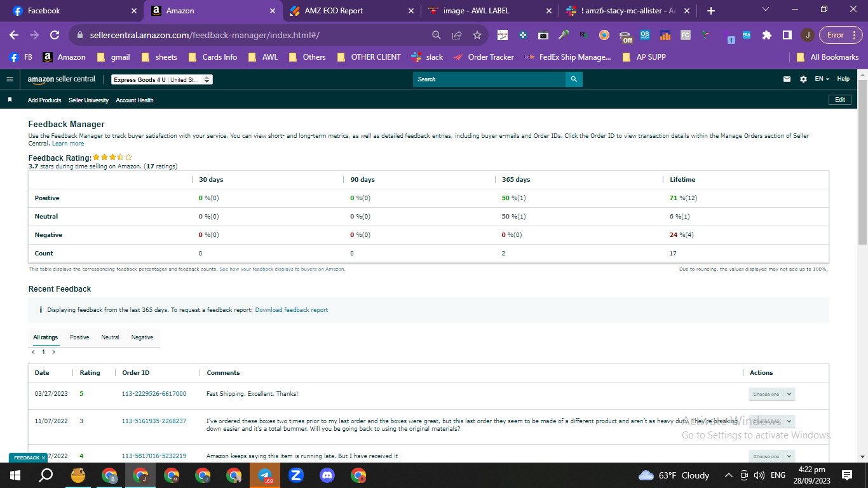
Task: Open order 113-5161935-2268237
Action: click(154, 421)
